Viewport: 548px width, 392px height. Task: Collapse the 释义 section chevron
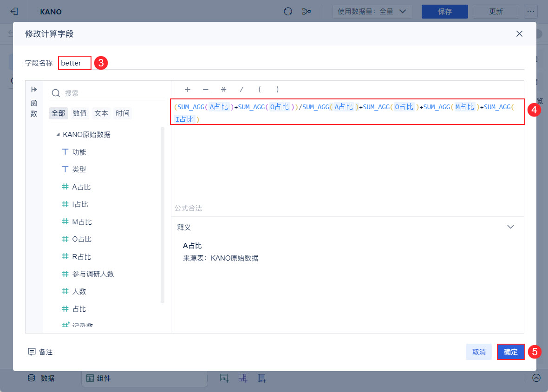[510, 227]
